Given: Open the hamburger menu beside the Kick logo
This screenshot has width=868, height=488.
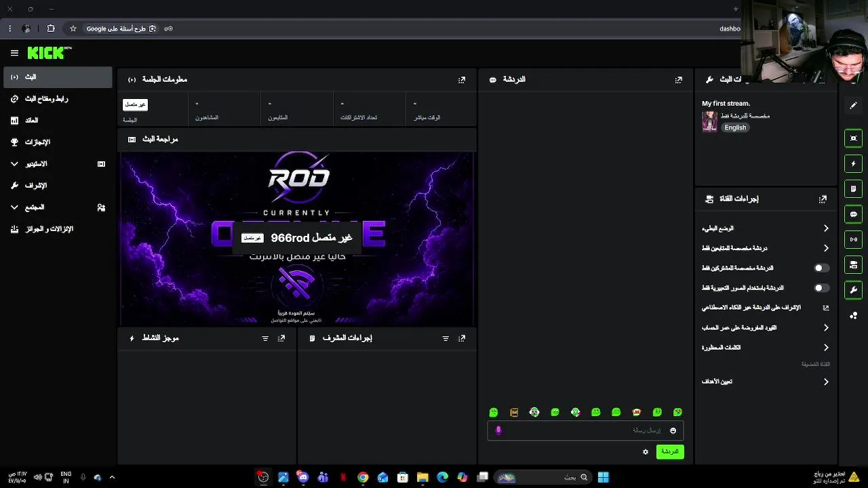Looking at the screenshot, I should coord(14,53).
